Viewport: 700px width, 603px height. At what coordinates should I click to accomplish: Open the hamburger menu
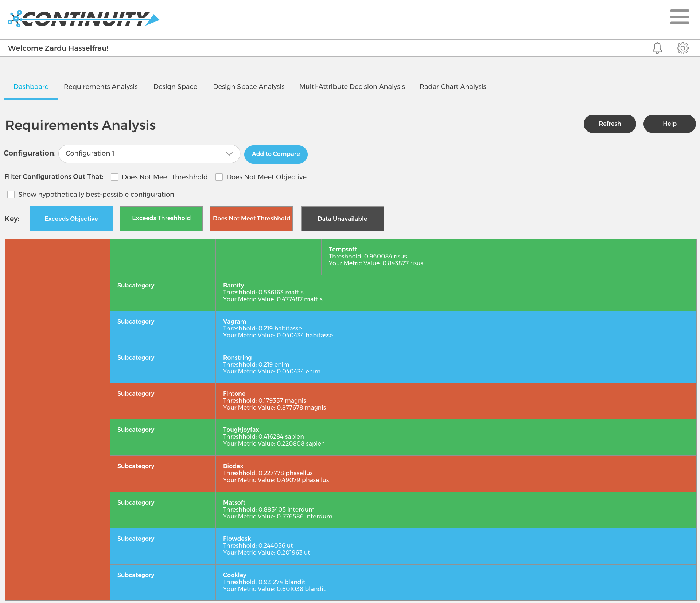tap(679, 17)
